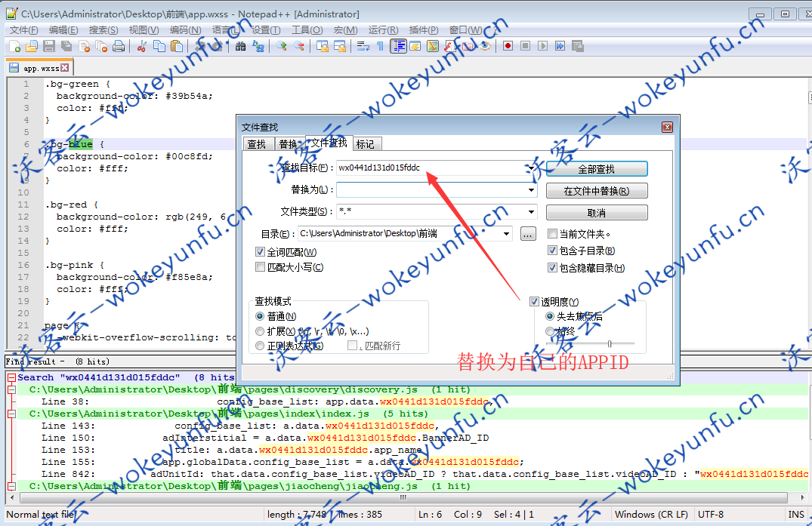This screenshot has height=526, width=812.
Task: Select 正则表达式 search mode radio
Action: click(x=260, y=346)
